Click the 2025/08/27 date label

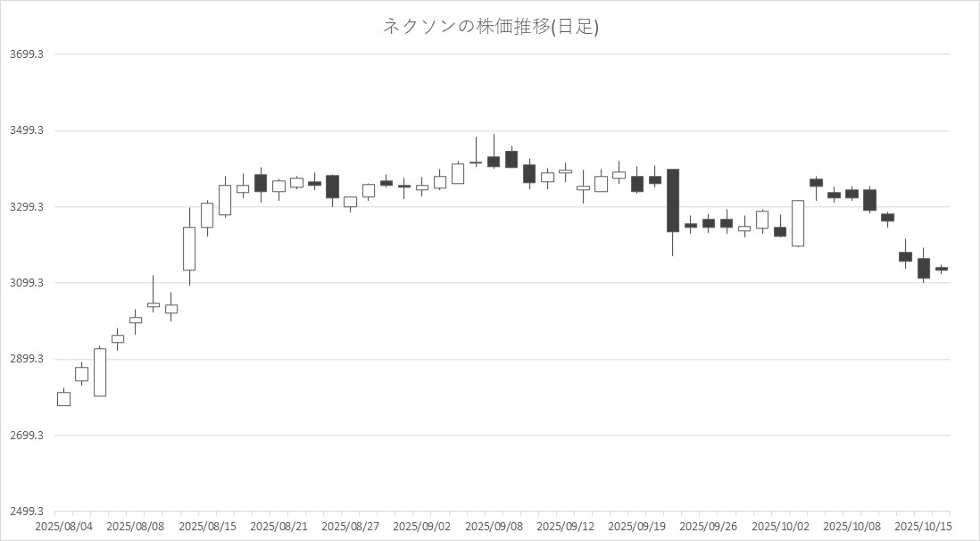(x=350, y=527)
